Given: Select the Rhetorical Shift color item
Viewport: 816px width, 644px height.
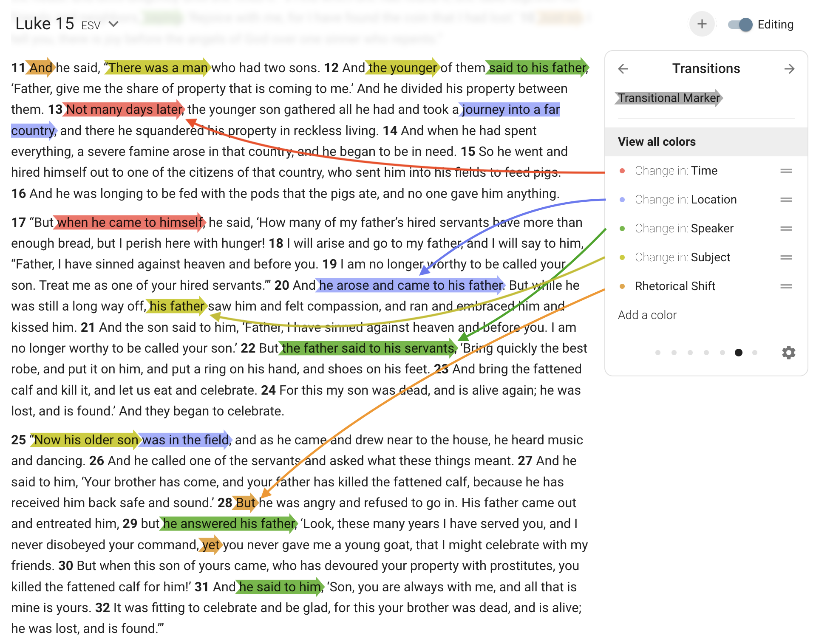Looking at the screenshot, I should coord(675,286).
